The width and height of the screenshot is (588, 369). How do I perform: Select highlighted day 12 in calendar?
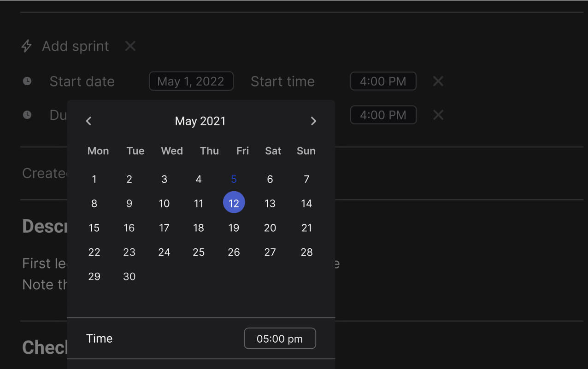pyautogui.click(x=234, y=203)
